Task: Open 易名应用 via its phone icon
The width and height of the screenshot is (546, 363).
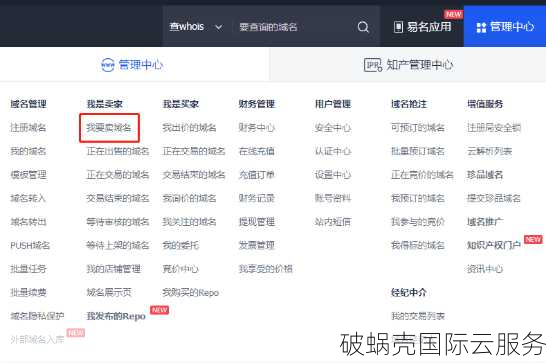Action: coord(398,27)
